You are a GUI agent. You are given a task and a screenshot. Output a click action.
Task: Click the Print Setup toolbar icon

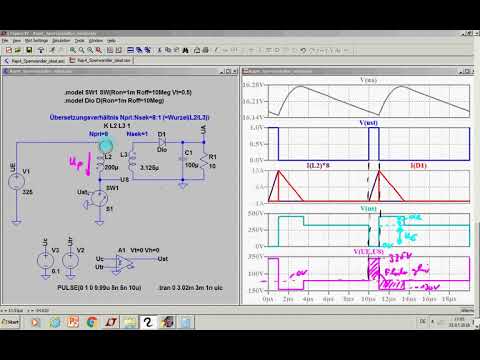click(x=197, y=50)
